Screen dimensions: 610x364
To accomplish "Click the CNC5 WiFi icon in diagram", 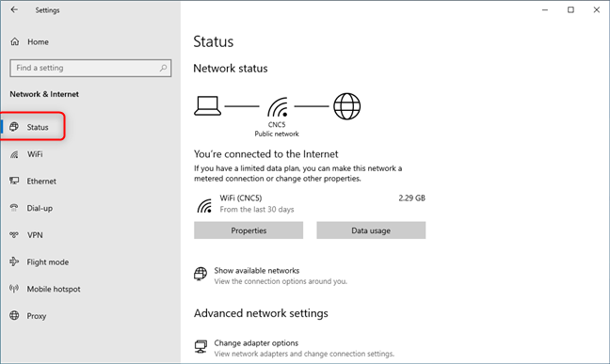I will click(278, 107).
